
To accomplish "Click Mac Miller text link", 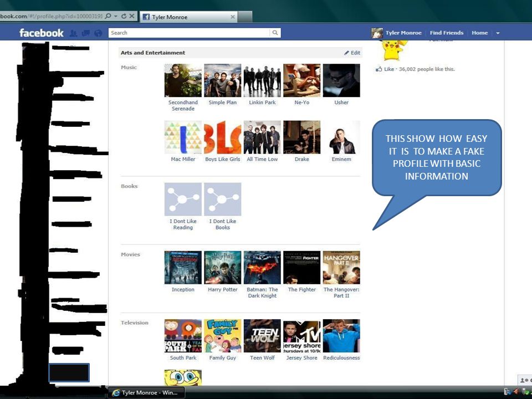I will (x=183, y=159).
